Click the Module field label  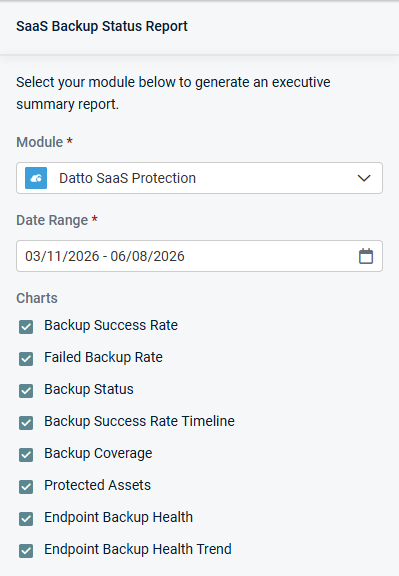pyautogui.click(x=40, y=142)
